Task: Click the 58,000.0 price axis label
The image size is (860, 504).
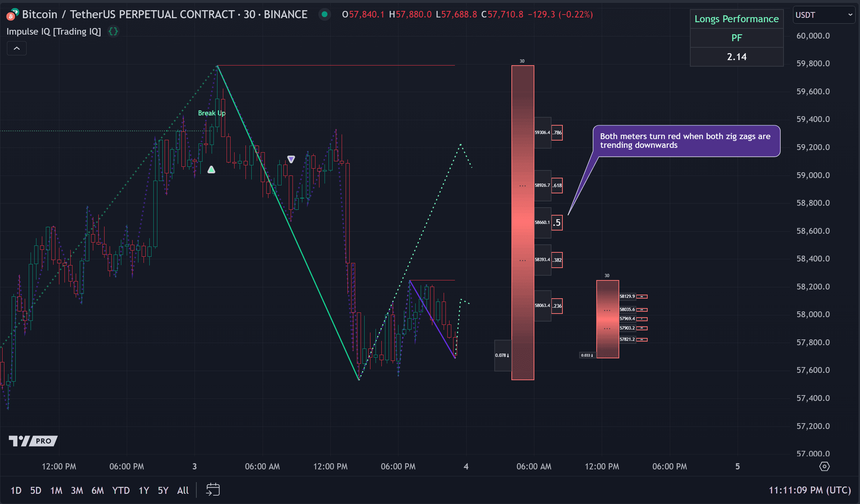Action: coord(813,314)
